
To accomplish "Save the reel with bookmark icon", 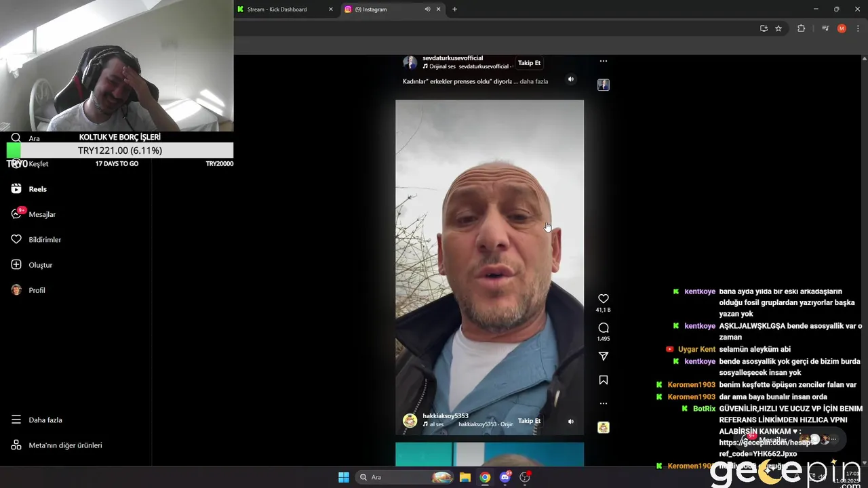I will click(604, 380).
